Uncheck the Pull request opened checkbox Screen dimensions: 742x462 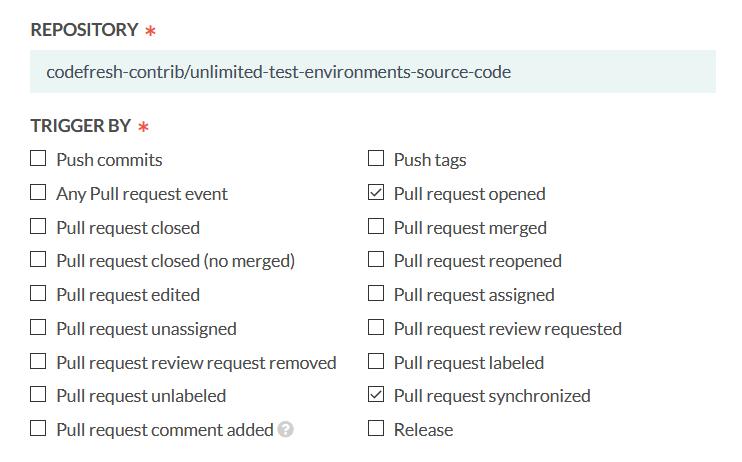(376, 193)
